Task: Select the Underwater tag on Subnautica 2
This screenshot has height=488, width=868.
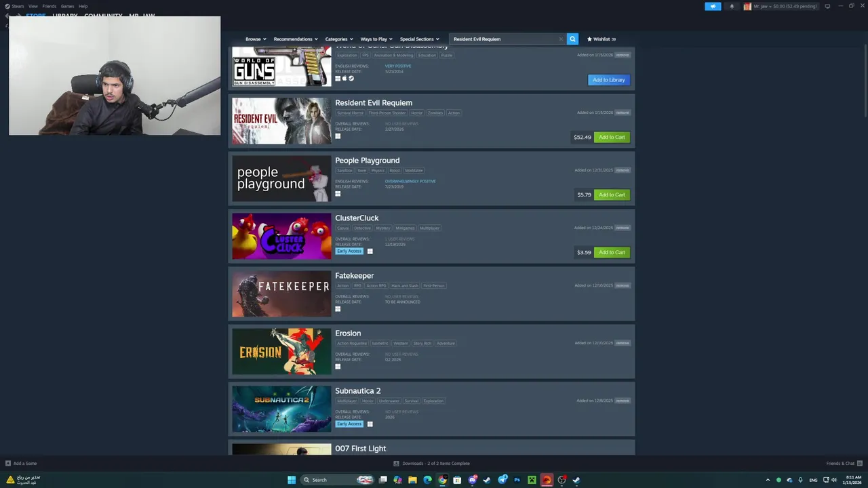Action: click(x=389, y=401)
